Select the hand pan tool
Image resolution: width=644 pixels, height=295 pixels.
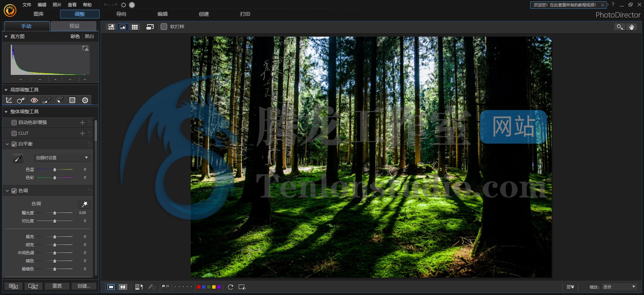pos(632,27)
